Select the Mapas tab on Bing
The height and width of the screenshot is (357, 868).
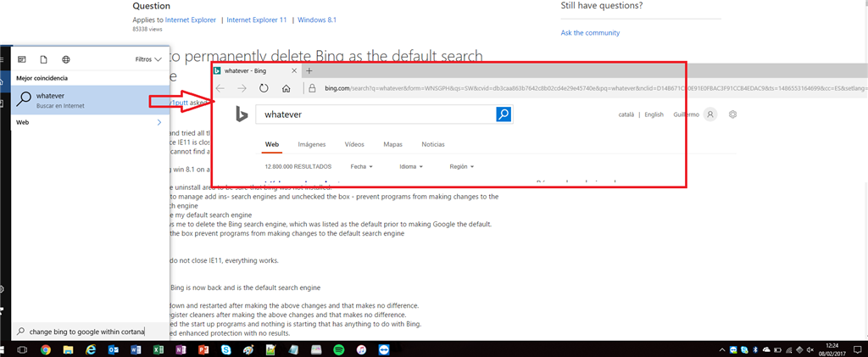(x=392, y=144)
